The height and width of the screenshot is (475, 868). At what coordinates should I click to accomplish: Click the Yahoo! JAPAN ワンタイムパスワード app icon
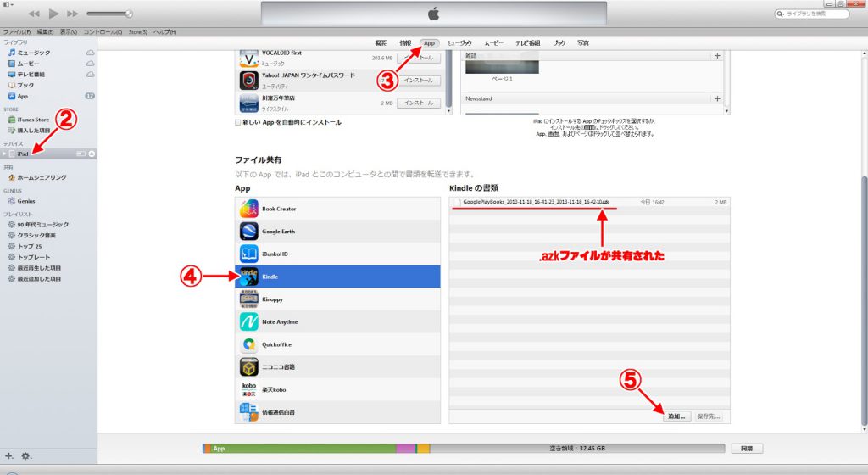point(249,81)
